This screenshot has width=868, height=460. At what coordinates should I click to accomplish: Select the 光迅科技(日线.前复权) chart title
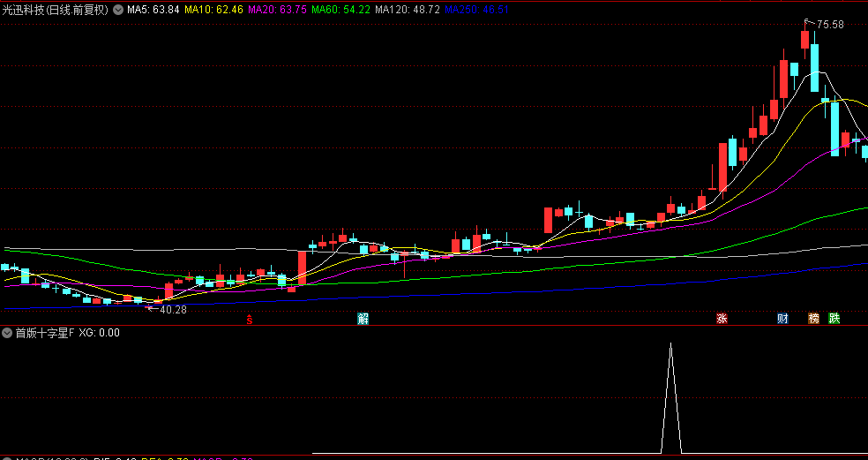[56, 10]
